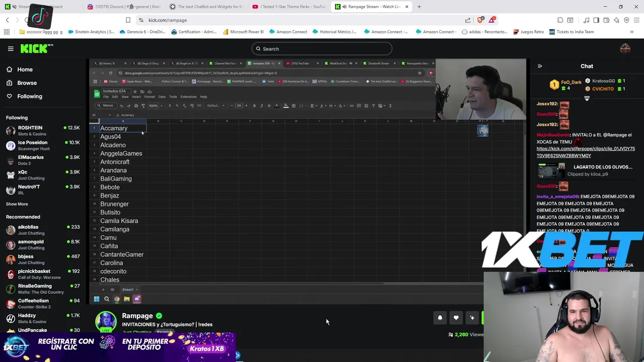Viewport: 644px width, 362px height.
Task: Go to Home in the sidebar
Action: 25,69
